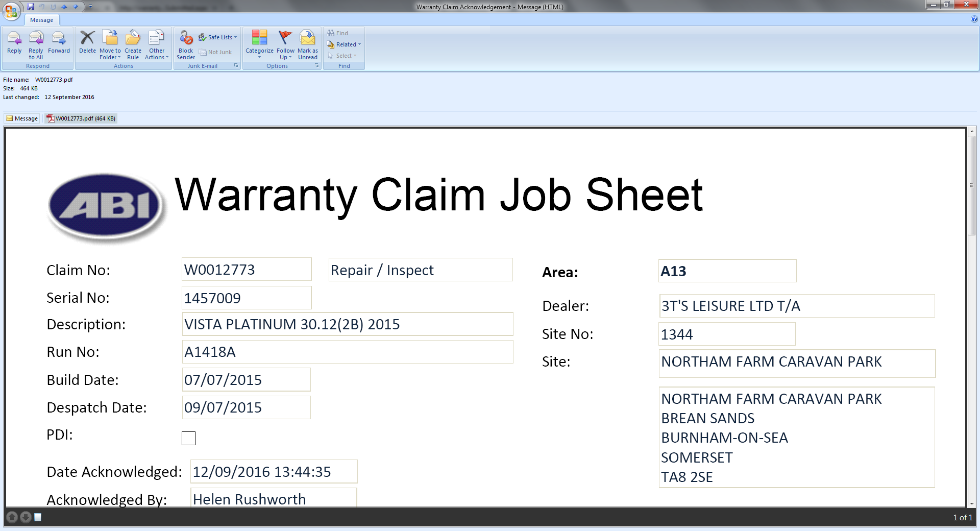Delete the message using Delete icon
Image resolution: width=980 pixels, height=531 pixels.
coord(87,43)
